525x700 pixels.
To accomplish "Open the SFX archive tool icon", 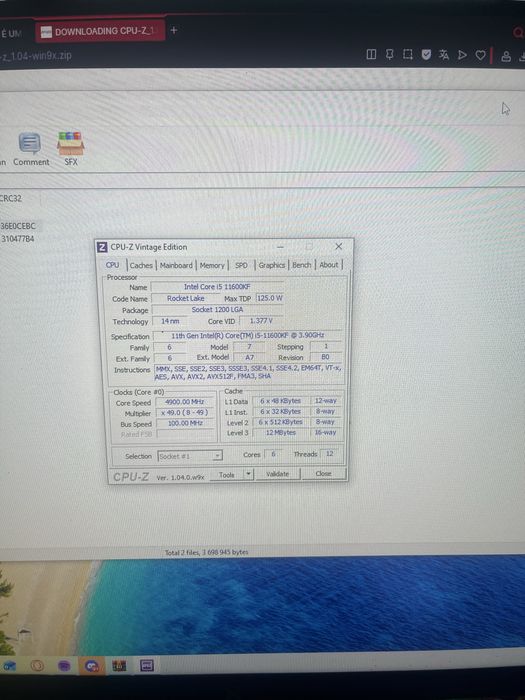I will click(x=71, y=149).
